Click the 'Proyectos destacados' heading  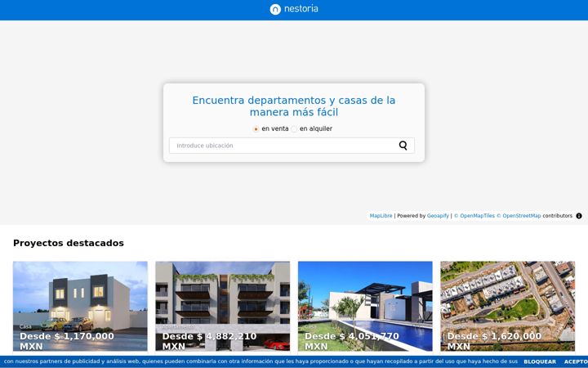tap(69, 243)
